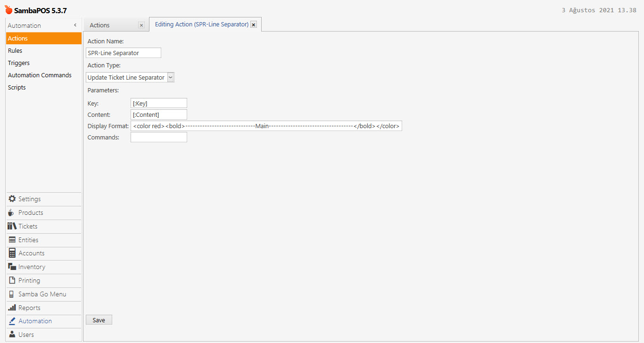The width and height of the screenshot is (644, 343).
Task: Click the Save button
Action: pyautogui.click(x=99, y=320)
